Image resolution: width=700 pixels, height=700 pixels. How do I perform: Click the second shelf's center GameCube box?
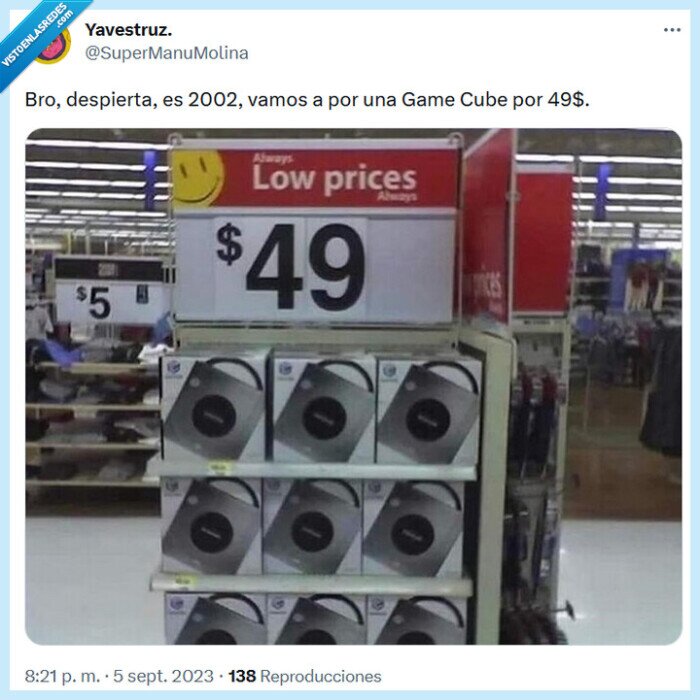[312, 526]
